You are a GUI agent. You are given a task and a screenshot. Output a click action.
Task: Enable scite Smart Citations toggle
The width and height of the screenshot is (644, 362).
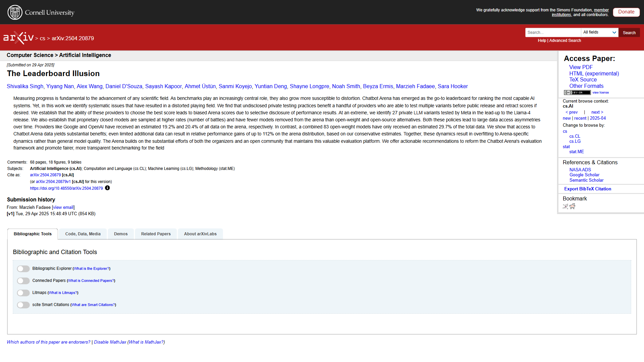[x=23, y=305]
